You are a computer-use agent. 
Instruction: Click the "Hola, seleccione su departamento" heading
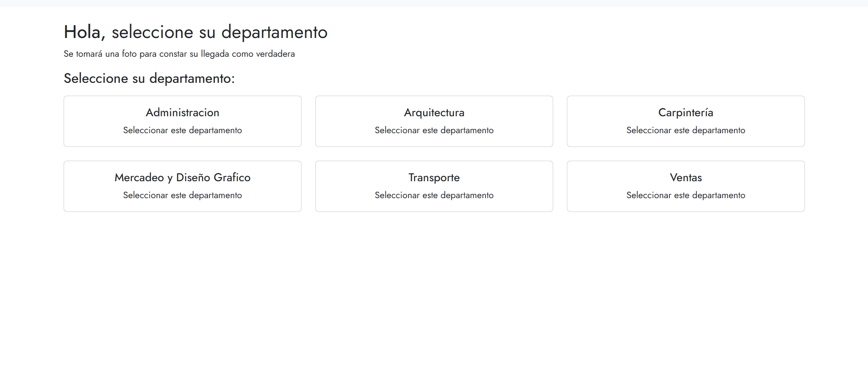(x=195, y=32)
